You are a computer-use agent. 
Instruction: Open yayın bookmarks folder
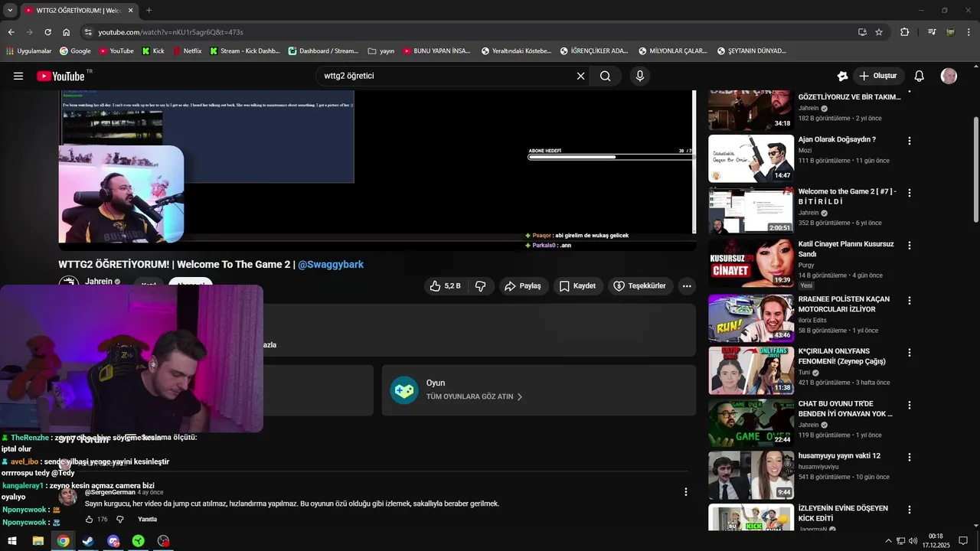coord(381,51)
